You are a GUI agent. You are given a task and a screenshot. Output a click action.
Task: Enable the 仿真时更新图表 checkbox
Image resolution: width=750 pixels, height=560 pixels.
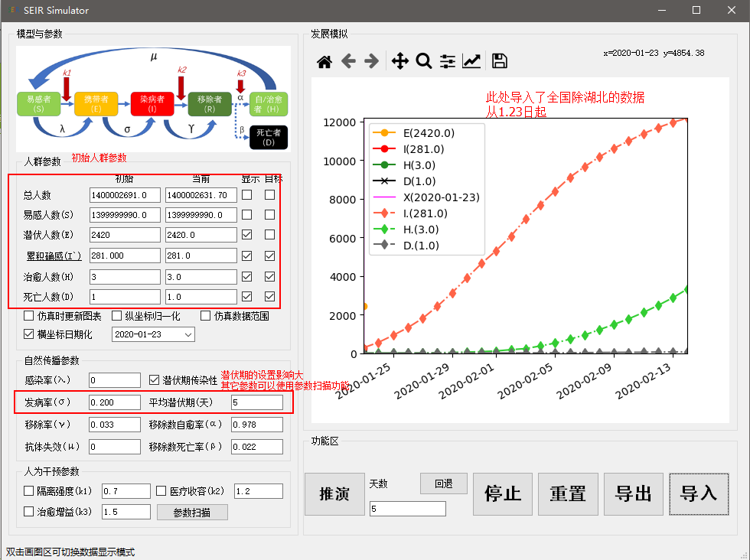[29, 316]
